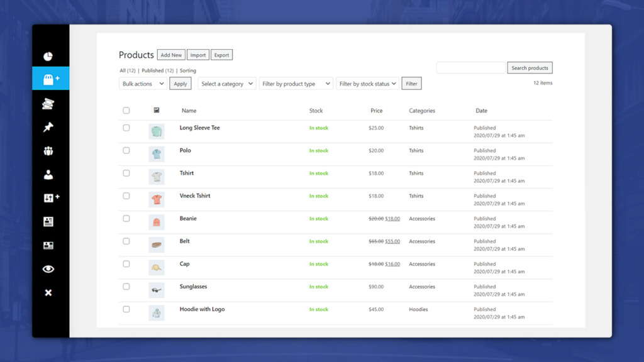Click the X close sidebar icon
The height and width of the screenshot is (362, 644).
[x=48, y=293]
